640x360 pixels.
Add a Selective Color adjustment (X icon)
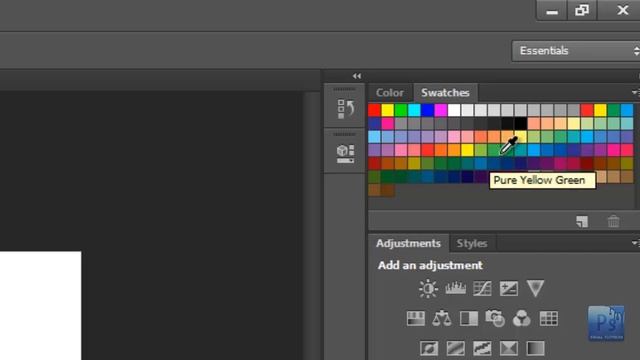[x=509, y=348]
